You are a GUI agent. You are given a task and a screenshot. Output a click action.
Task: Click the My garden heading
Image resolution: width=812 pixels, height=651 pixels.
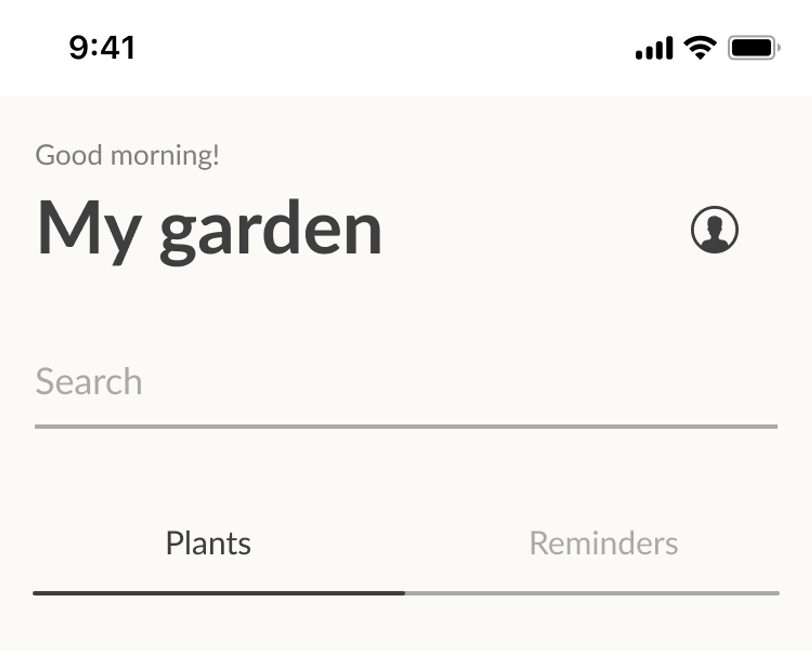click(210, 232)
